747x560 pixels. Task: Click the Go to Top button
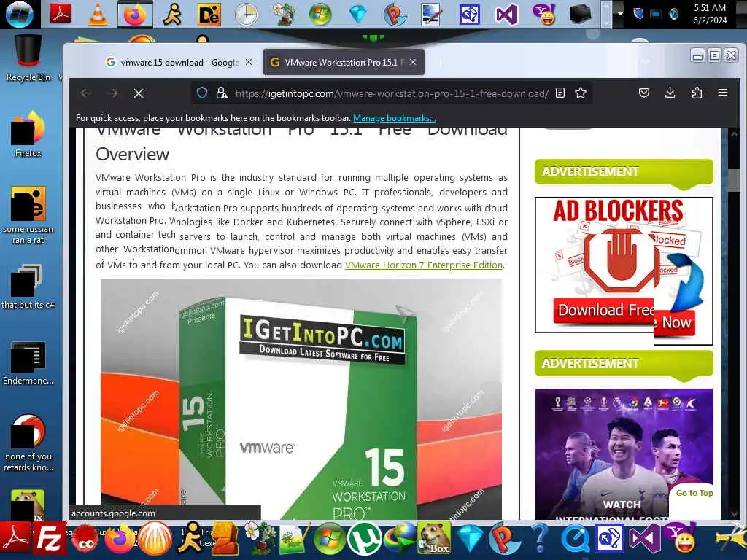point(694,494)
